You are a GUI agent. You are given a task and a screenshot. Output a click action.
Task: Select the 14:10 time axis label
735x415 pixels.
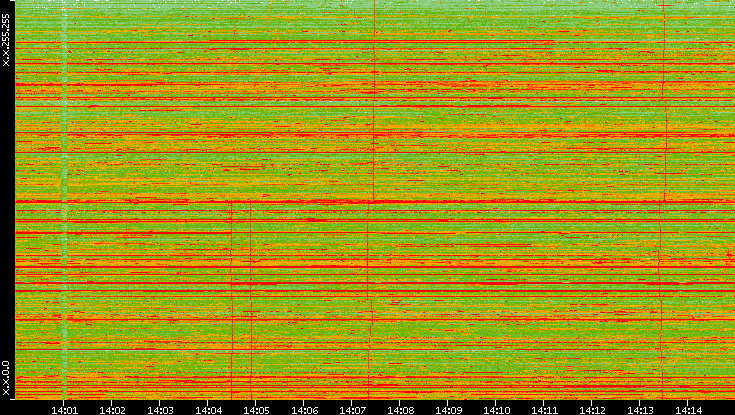coord(496,409)
